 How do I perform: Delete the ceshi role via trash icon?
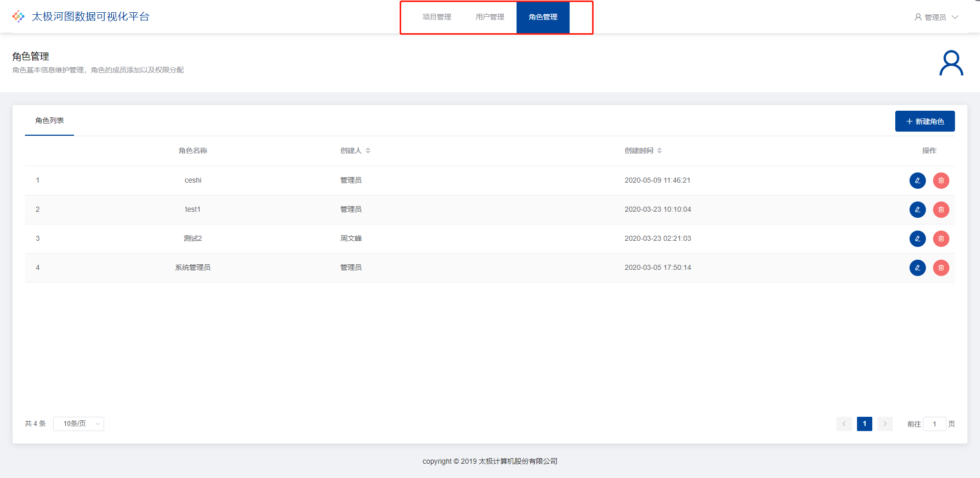[941, 181]
